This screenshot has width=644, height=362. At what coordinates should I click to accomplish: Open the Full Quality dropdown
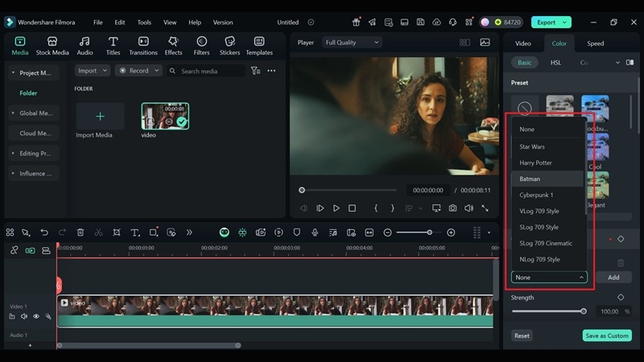pos(352,43)
